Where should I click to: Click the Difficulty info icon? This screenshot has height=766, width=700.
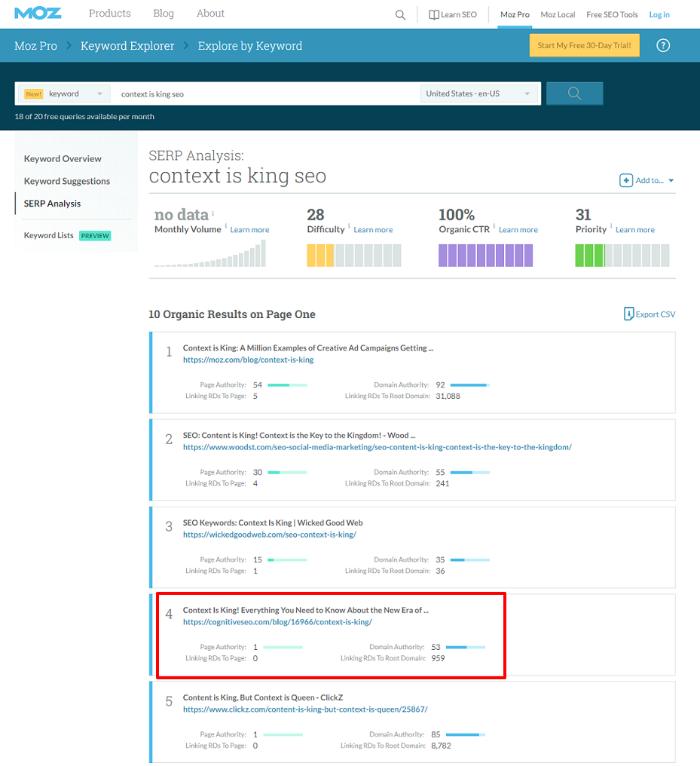pos(349,226)
